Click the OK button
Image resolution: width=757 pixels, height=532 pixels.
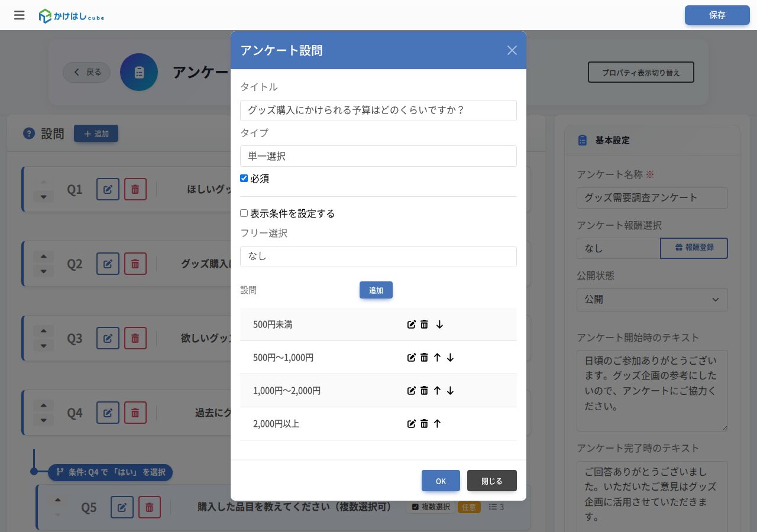tap(441, 481)
